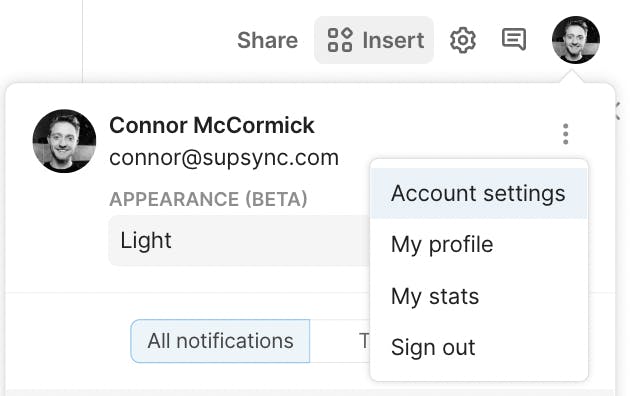The image size is (630, 396).
Task: Select Account settings from the menu
Action: [479, 194]
